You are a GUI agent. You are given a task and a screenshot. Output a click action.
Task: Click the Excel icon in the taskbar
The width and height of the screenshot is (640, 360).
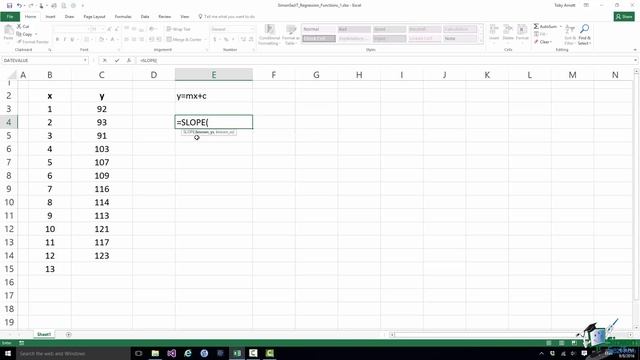(237, 353)
